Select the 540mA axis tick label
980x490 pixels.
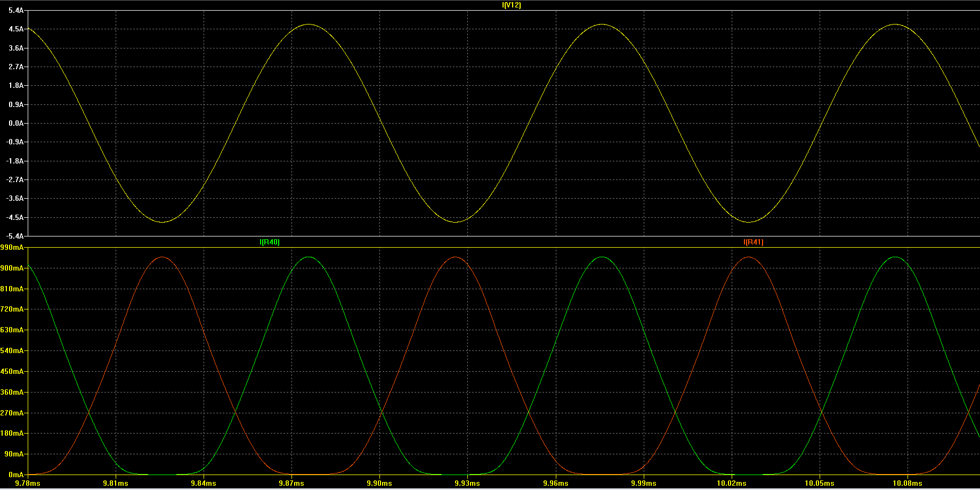point(12,351)
